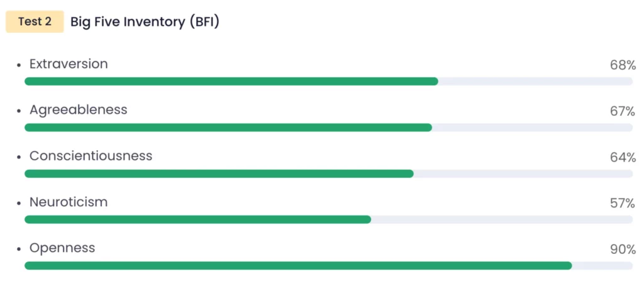The image size is (644, 291).
Task: Select the Openness trait label
Action: (x=62, y=248)
